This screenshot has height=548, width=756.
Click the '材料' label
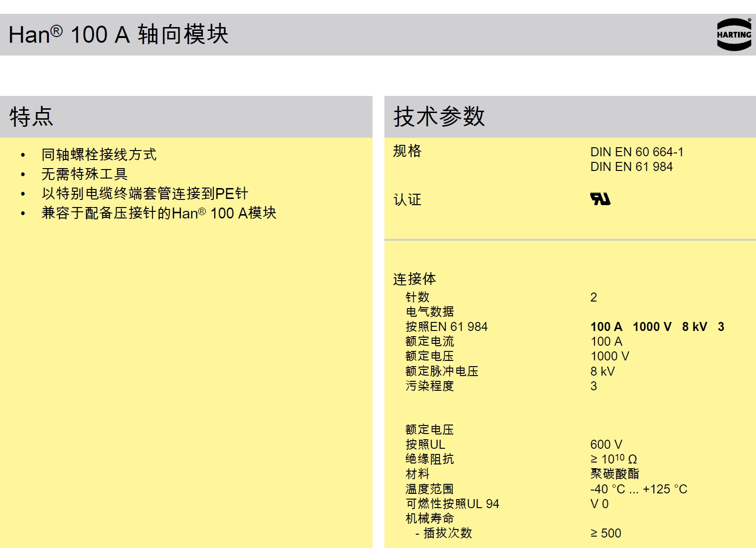point(418,474)
